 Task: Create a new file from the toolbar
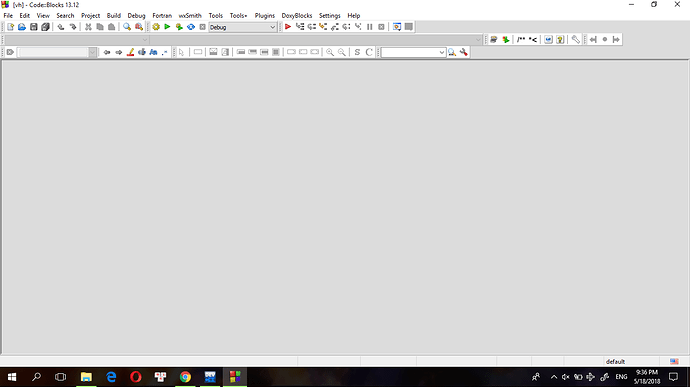click(10, 27)
